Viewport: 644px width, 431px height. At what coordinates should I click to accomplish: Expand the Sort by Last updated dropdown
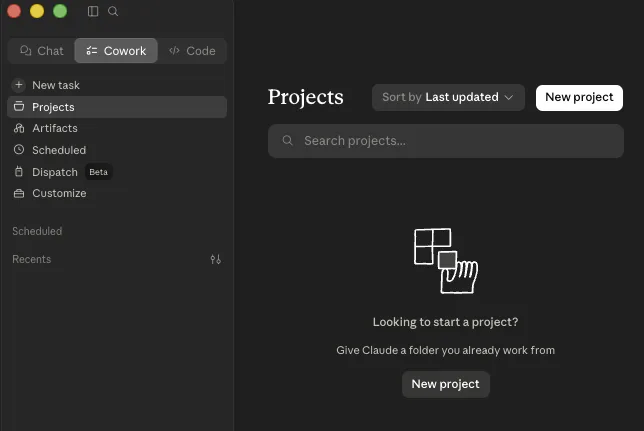point(448,97)
